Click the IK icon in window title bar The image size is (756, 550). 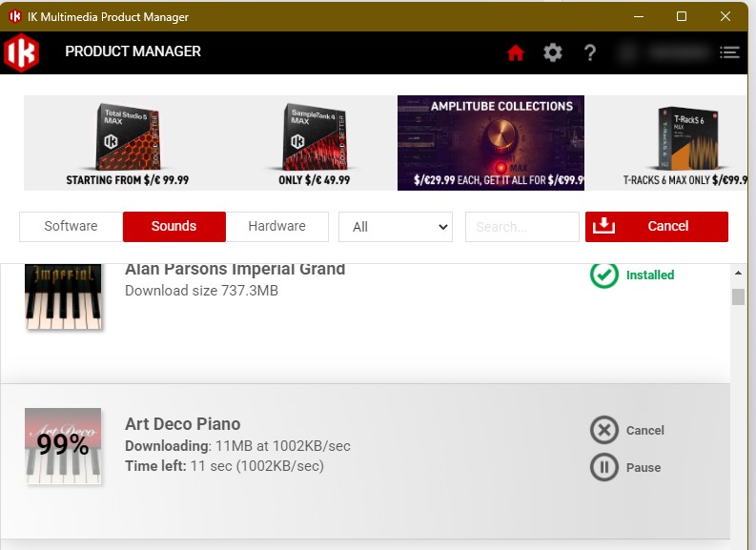pyautogui.click(x=15, y=16)
